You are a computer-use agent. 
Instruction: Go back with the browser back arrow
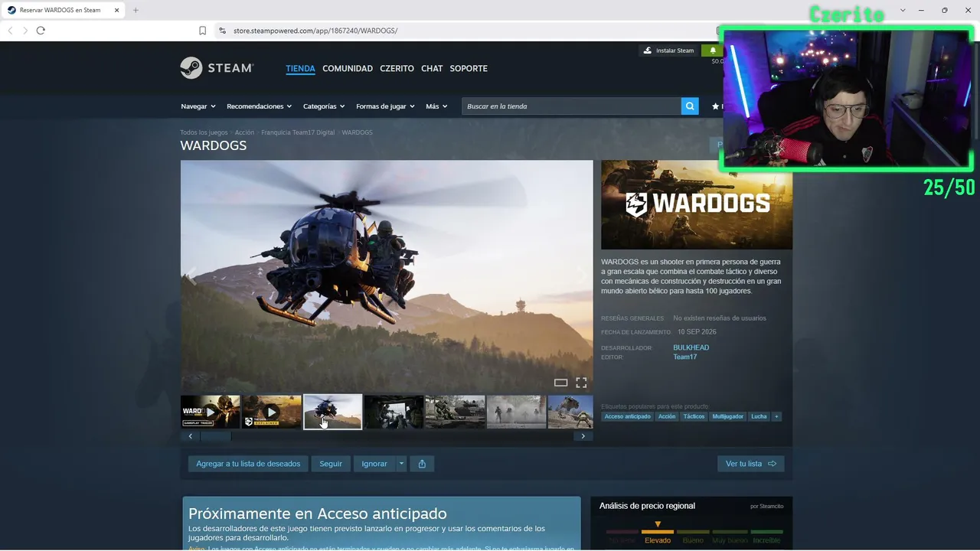pyautogui.click(x=10, y=31)
